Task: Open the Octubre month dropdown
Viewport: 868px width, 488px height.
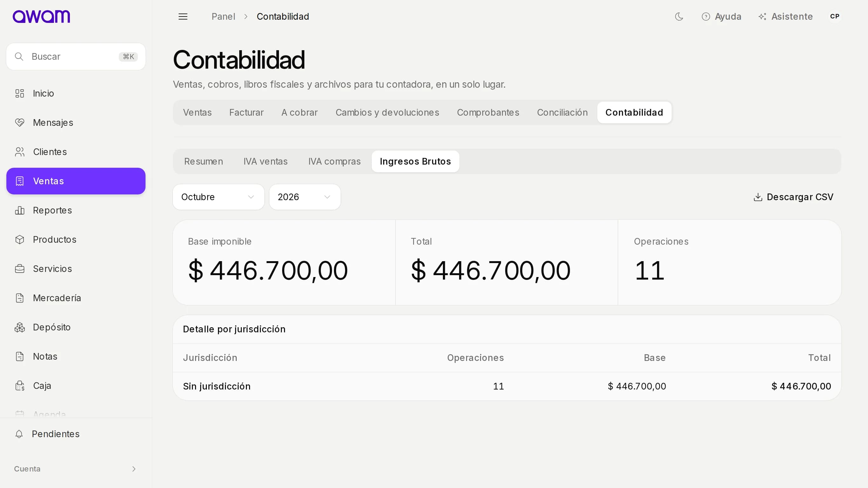Action: pyautogui.click(x=218, y=197)
